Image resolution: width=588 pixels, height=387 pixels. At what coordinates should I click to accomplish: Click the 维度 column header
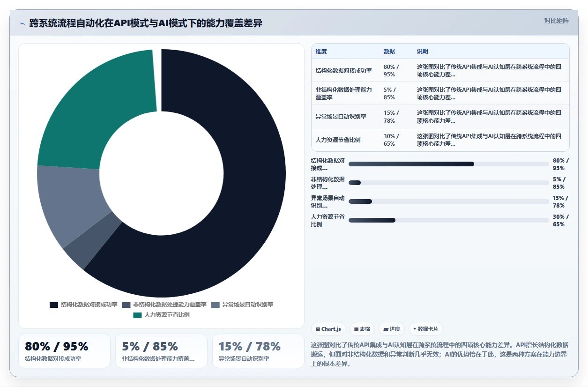tap(321, 52)
